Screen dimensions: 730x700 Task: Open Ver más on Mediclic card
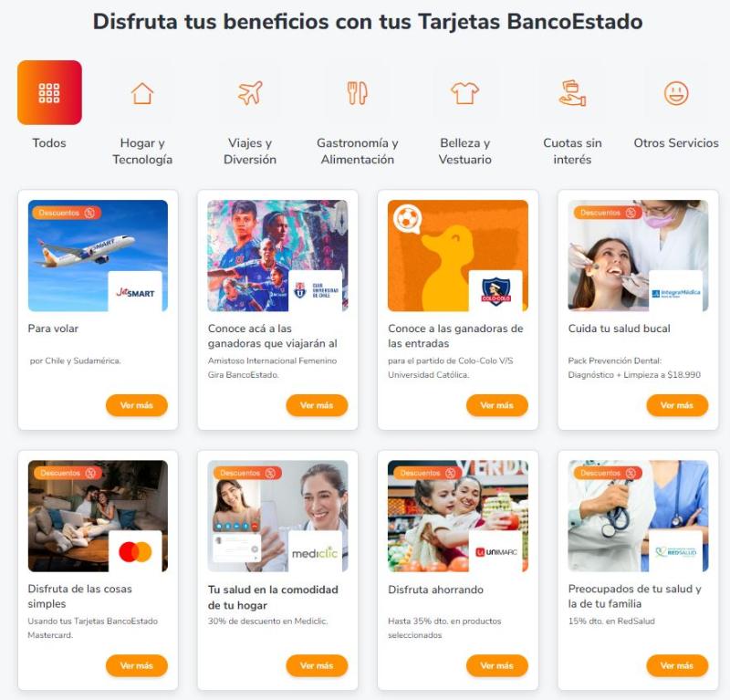(317, 665)
